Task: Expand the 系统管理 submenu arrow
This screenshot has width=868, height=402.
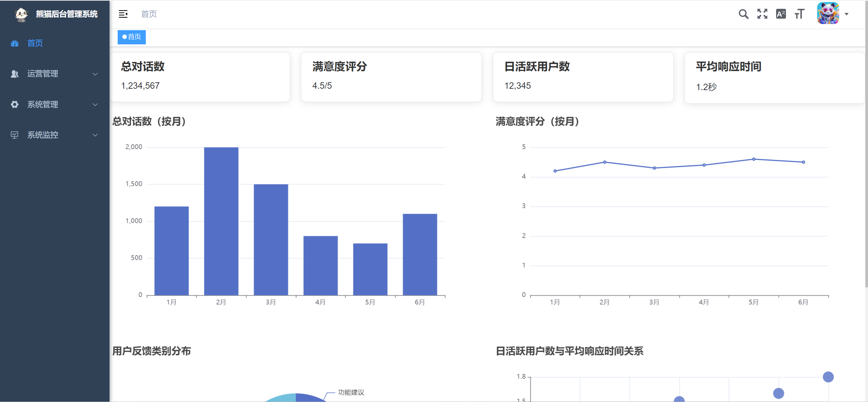Action: [95, 105]
